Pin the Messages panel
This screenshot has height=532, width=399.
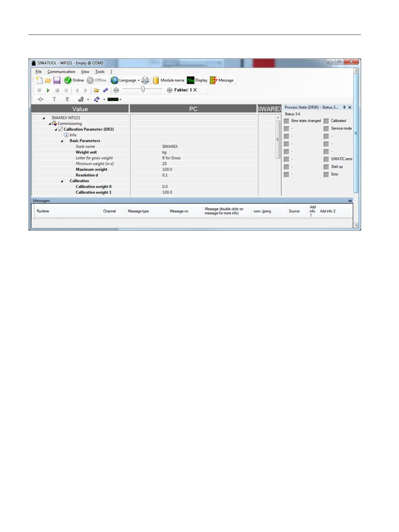pos(350,201)
